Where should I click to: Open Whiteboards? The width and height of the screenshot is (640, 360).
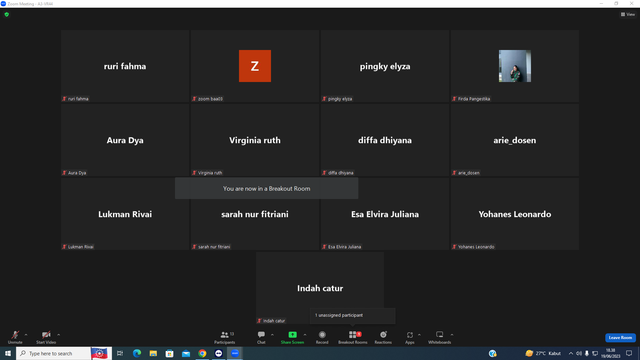pos(440,337)
